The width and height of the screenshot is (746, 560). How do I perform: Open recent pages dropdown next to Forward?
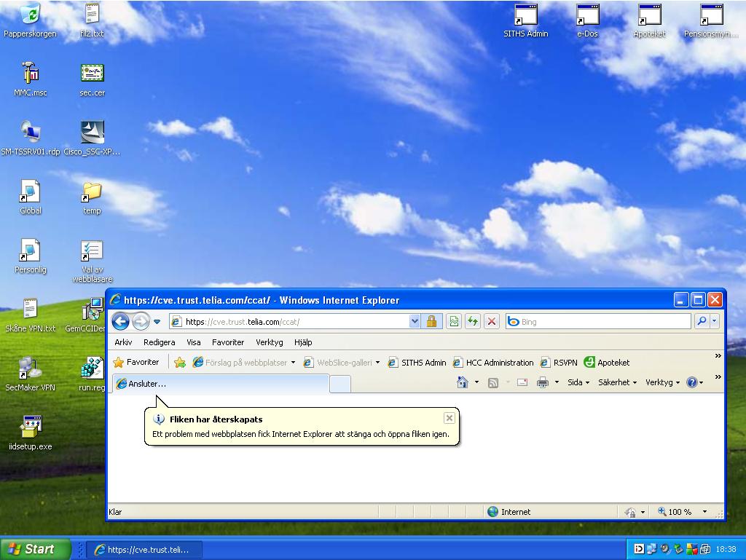tap(157, 322)
